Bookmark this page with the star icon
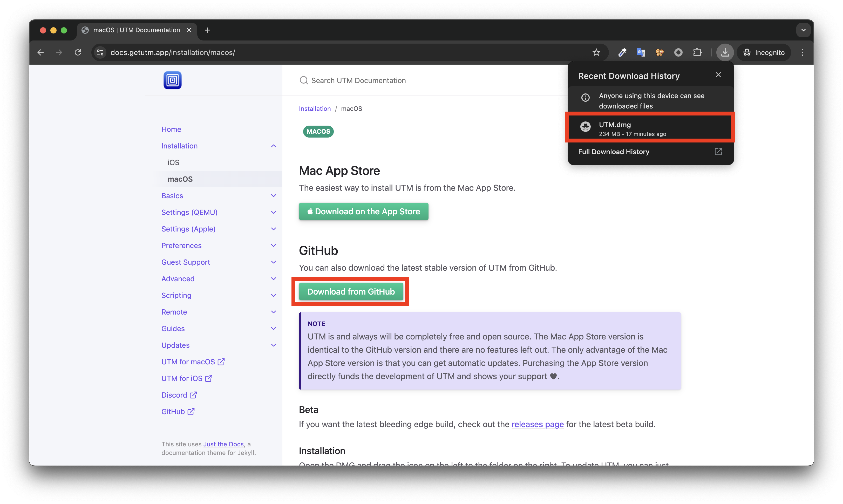Screen dimensions: 843x504 596,52
